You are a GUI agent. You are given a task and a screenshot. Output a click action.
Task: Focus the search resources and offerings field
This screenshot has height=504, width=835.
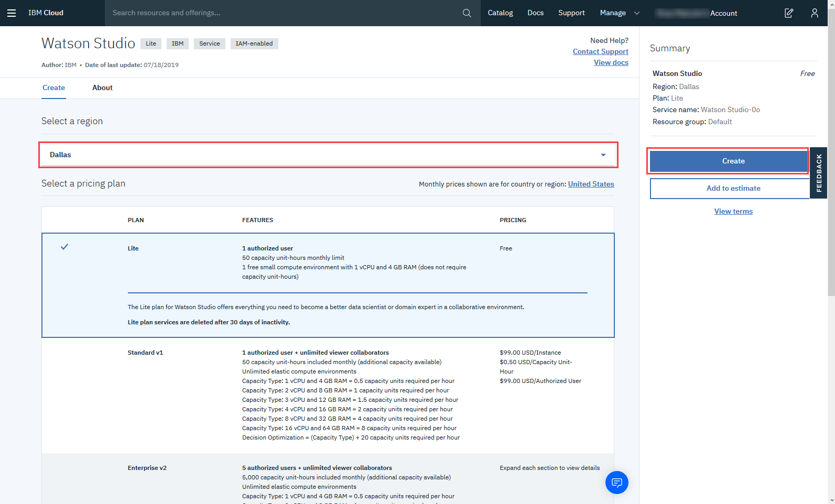coord(283,13)
